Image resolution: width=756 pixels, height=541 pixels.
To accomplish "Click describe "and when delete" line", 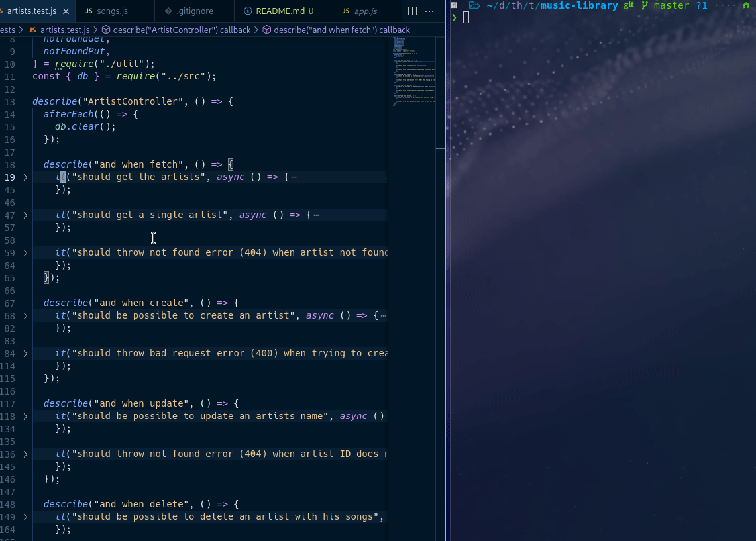I will [x=141, y=504].
